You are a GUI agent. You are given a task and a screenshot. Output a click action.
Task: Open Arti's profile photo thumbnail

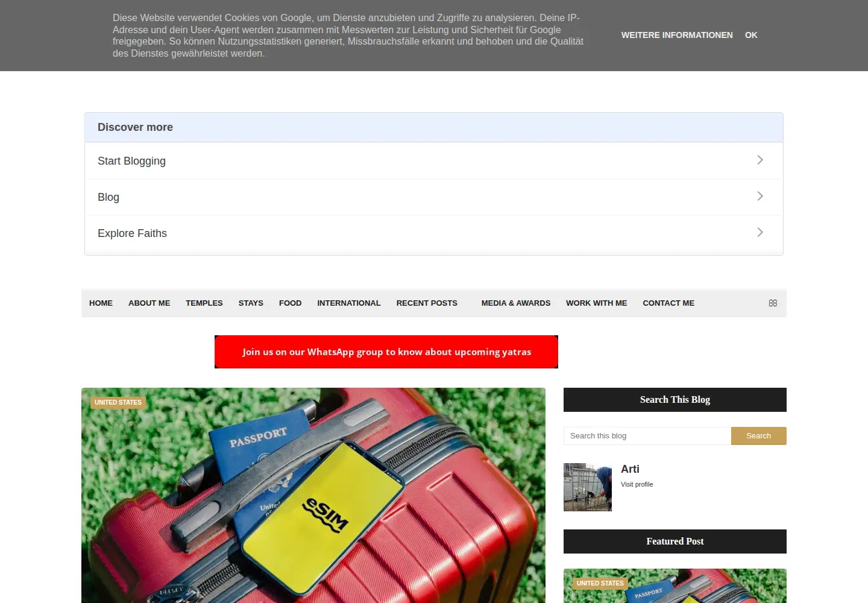[588, 487]
